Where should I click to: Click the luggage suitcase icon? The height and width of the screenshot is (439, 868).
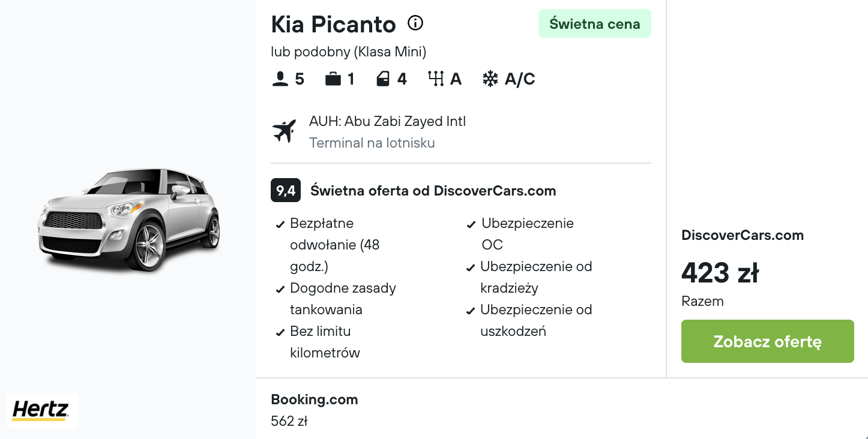[x=333, y=79]
